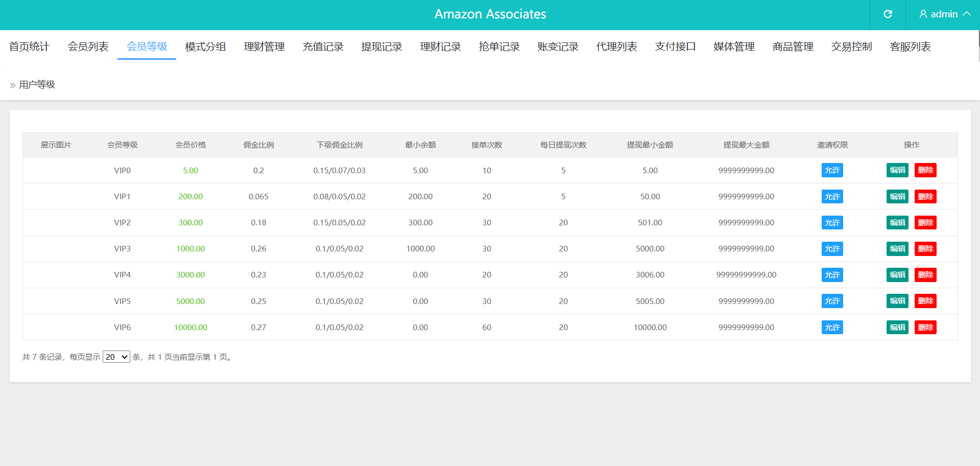Click 允许 button in VIP3 row
Image resolution: width=980 pixels, height=466 pixels.
coord(832,249)
